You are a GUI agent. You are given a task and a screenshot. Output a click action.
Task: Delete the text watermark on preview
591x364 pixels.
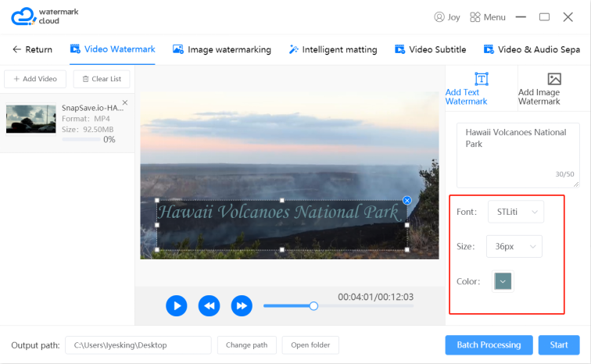(x=407, y=200)
